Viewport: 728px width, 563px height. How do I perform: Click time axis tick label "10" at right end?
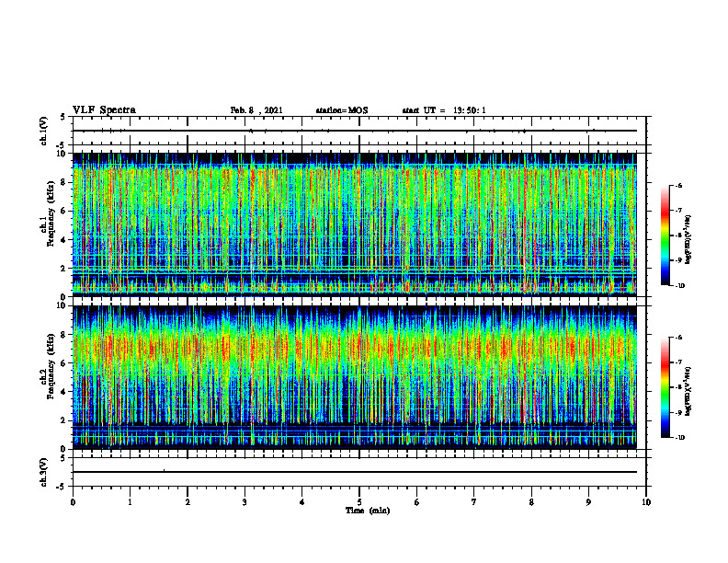tap(646, 501)
